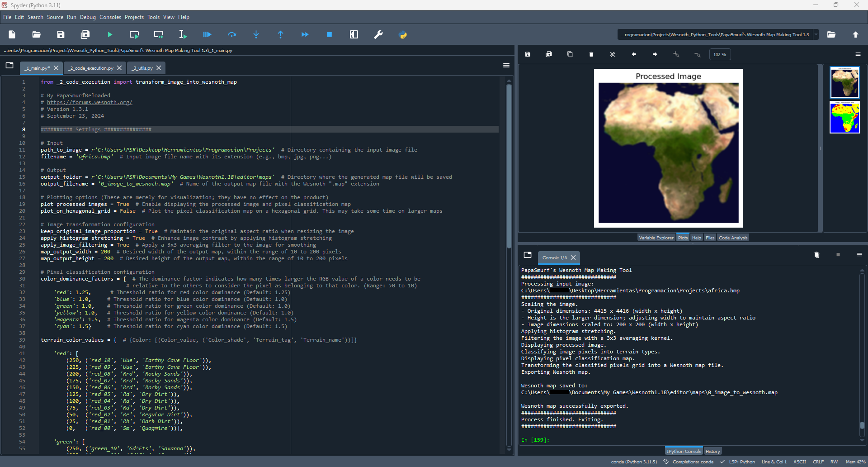The height and width of the screenshot is (467, 868).
Task: Open the Debug menu
Action: click(88, 17)
